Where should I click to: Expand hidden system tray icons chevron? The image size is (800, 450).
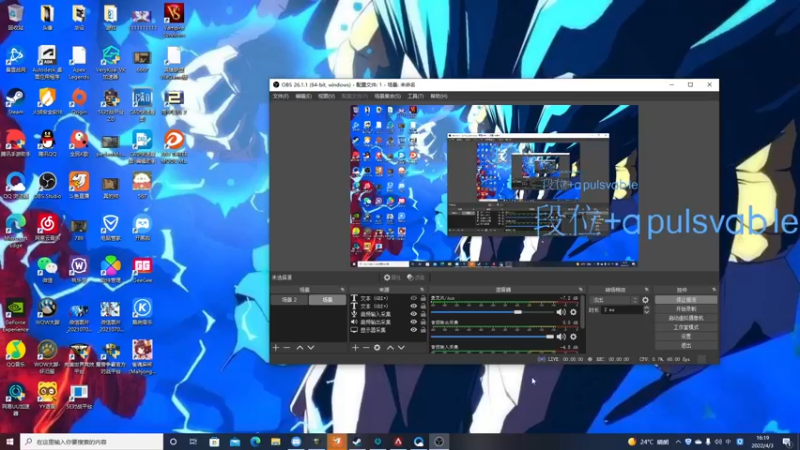coord(678,442)
